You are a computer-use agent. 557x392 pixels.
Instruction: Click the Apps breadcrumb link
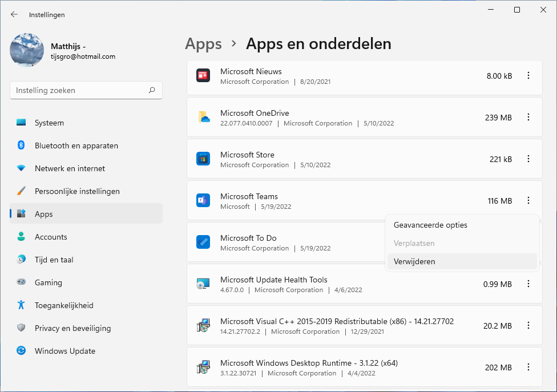pyautogui.click(x=203, y=44)
